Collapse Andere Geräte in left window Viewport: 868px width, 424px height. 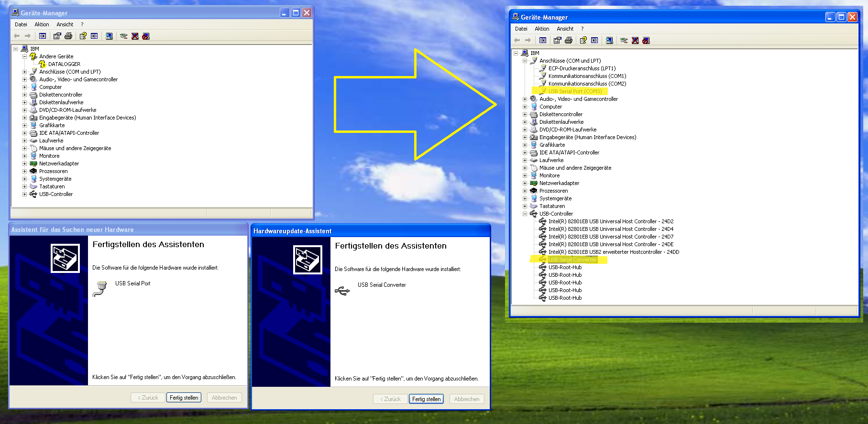pos(24,56)
